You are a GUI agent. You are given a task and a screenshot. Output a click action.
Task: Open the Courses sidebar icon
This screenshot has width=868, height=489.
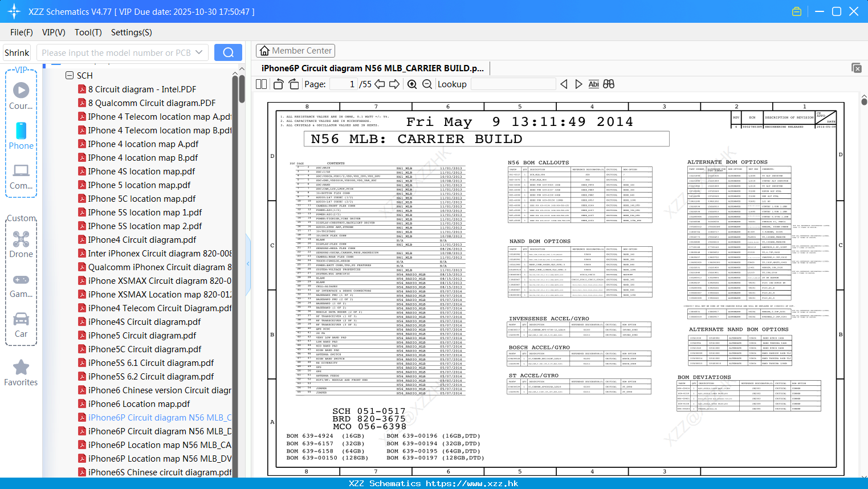(x=21, y=95)
